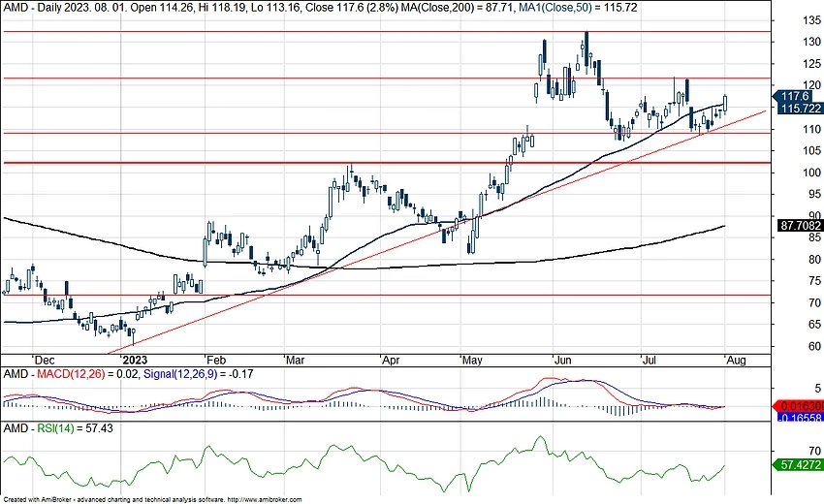Click the 95 price axis label
The image size is (824, 504).
click(815, 195)
